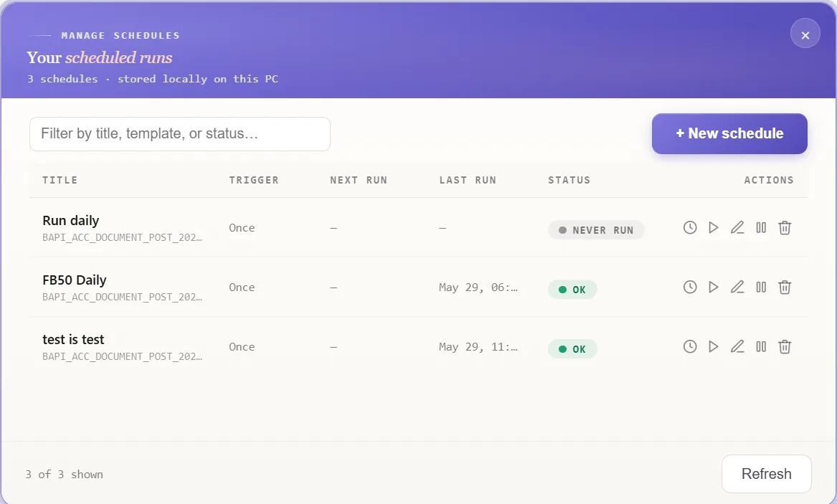Edit the Run daily schedule

tap(737, 228)
